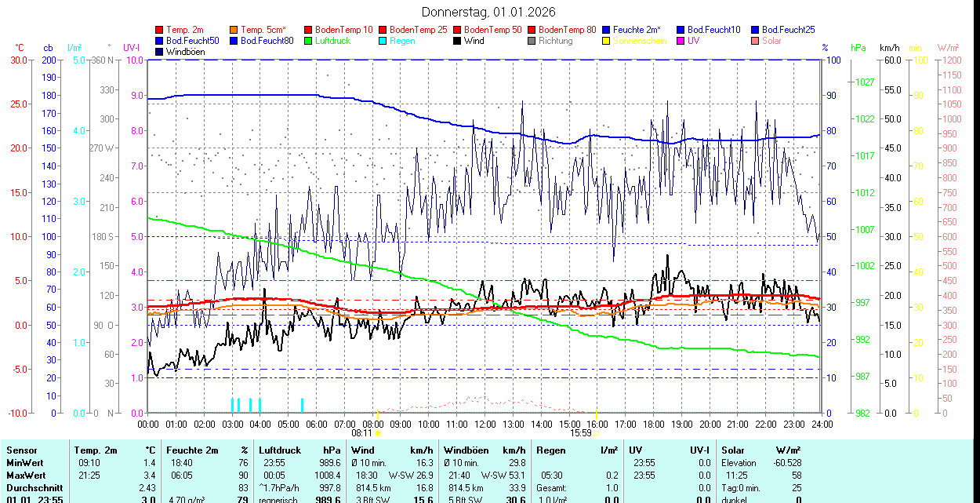Viewport: 980px width, 503px height.
Task: Click the sunset icon beside 15:59
Action: 596,432
